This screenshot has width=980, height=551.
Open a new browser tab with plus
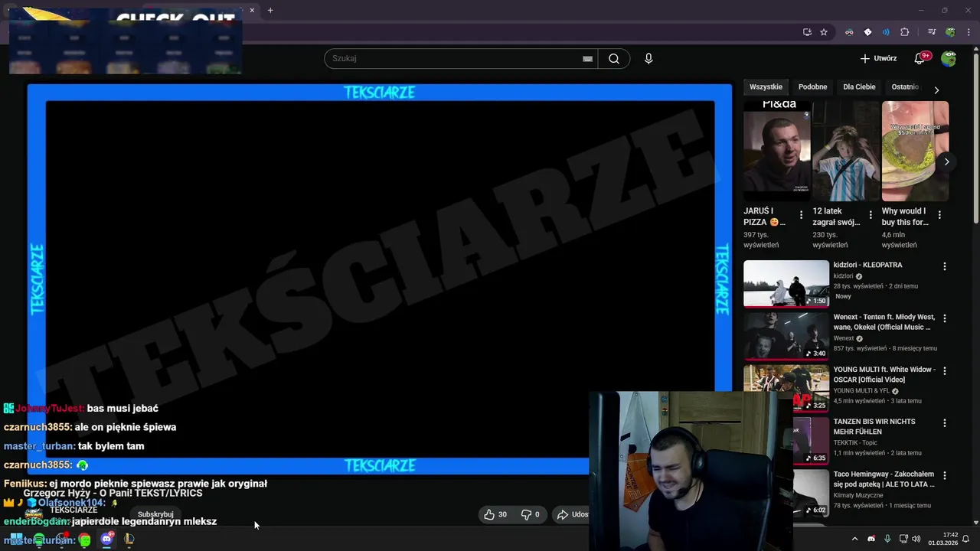[270, 10]
